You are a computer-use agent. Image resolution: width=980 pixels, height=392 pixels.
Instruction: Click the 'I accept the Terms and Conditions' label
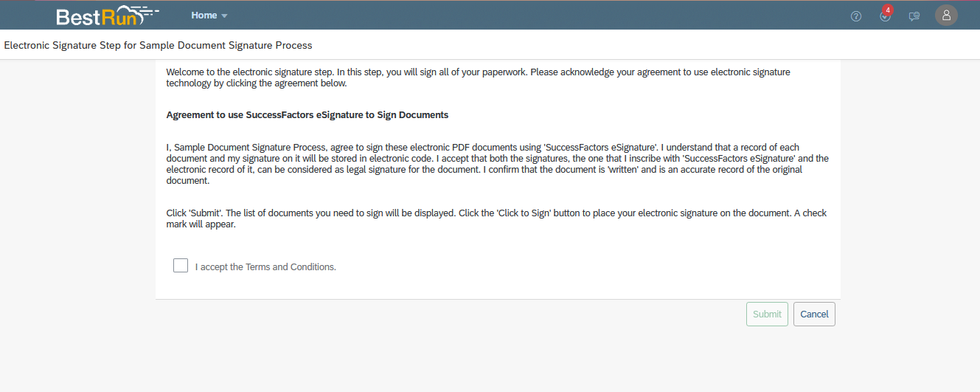pos(265,267)
